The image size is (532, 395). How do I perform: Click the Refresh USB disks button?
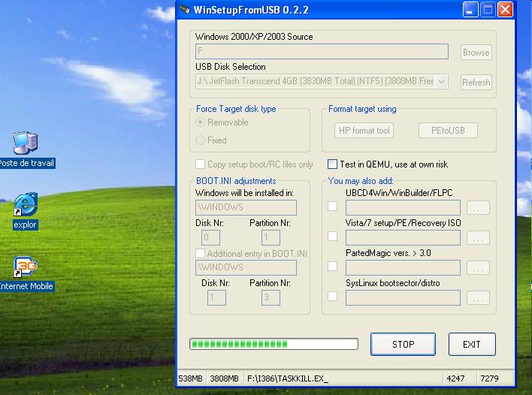coord(476,83)
